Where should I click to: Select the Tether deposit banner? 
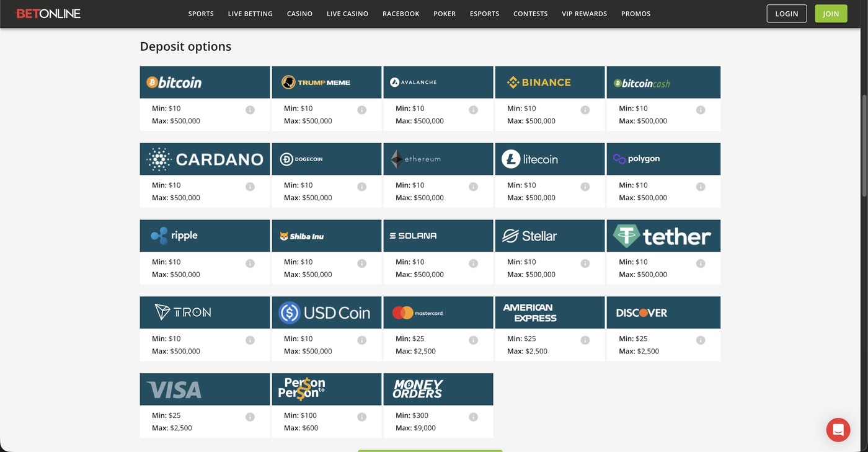click(663, 236)
